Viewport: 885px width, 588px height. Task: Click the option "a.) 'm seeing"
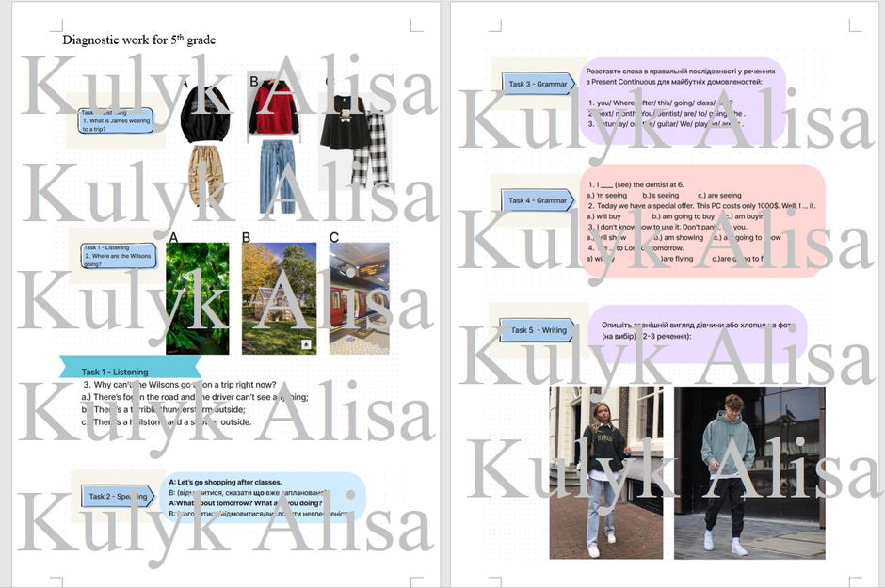click(606, 195)
